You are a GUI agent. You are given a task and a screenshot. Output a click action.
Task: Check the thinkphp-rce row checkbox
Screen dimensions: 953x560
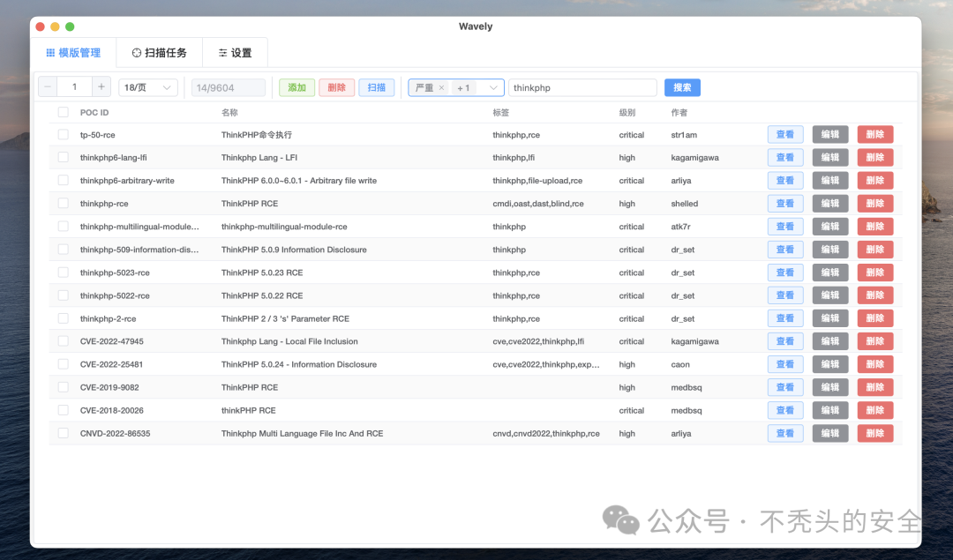click(64, 203)
